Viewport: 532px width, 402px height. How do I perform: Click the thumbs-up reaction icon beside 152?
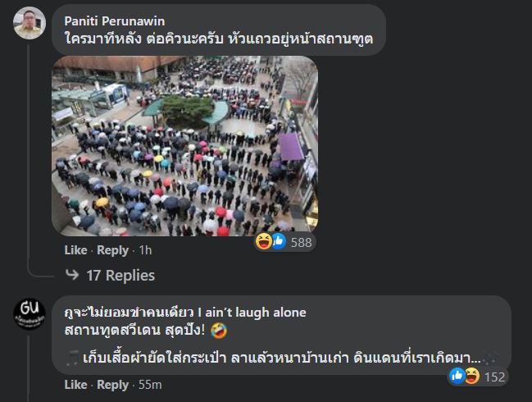click(457, 376)
